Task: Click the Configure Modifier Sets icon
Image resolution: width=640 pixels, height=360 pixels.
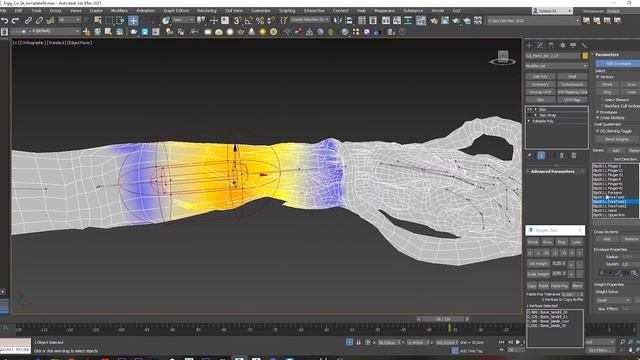Action: click(x=574, y=156)
